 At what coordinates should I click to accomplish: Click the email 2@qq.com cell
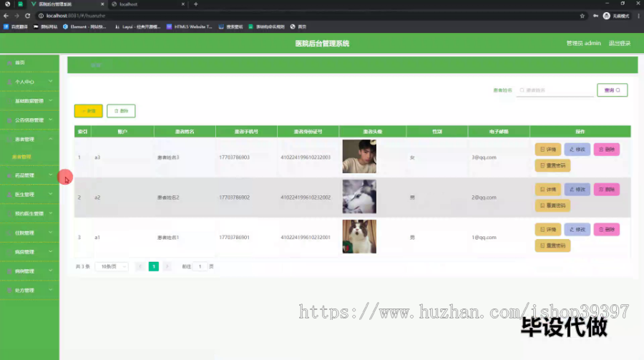[484, 198]
